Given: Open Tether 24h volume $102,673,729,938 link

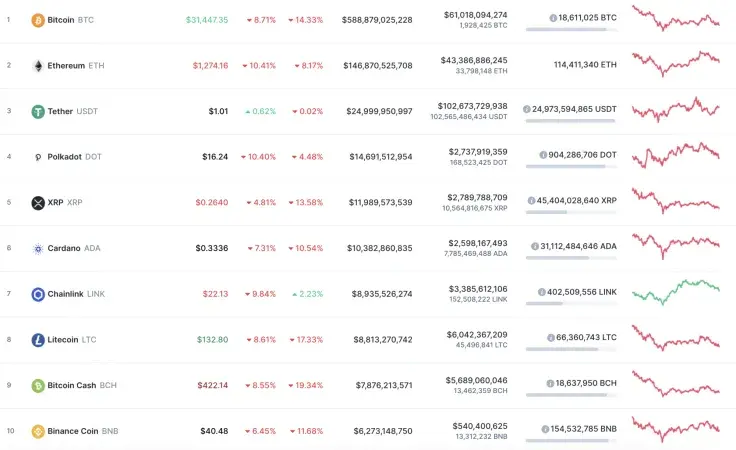Looking at the screenshot, I should coord(472,106).
